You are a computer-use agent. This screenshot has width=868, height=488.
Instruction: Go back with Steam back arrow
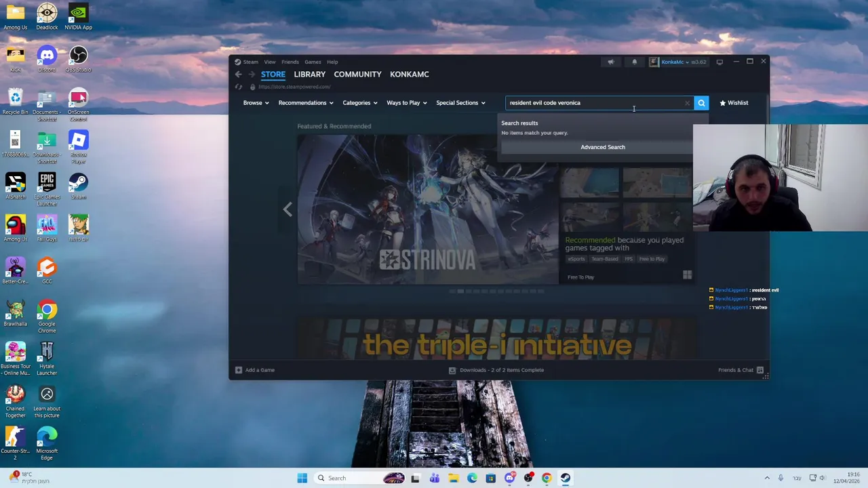(x=238, y=75)
